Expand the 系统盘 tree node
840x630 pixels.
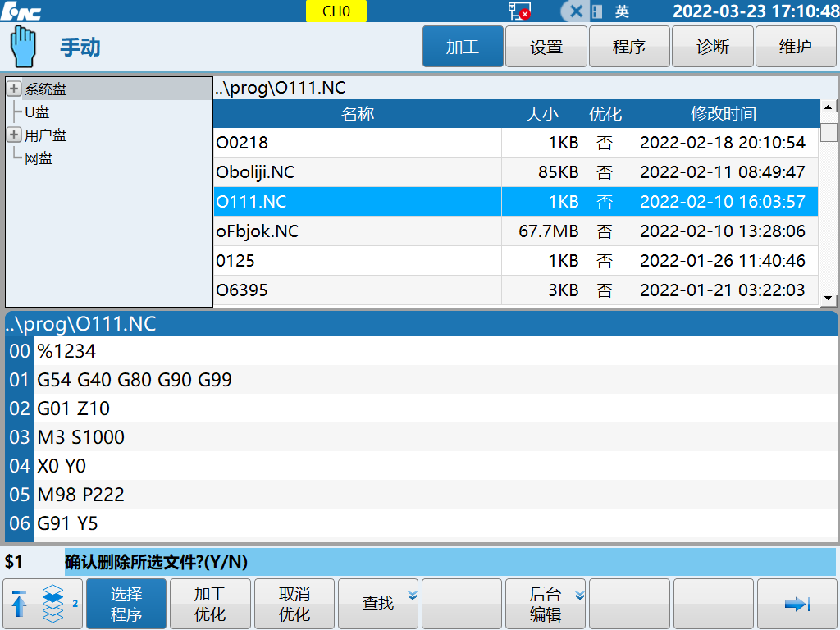tap(14, 89)
